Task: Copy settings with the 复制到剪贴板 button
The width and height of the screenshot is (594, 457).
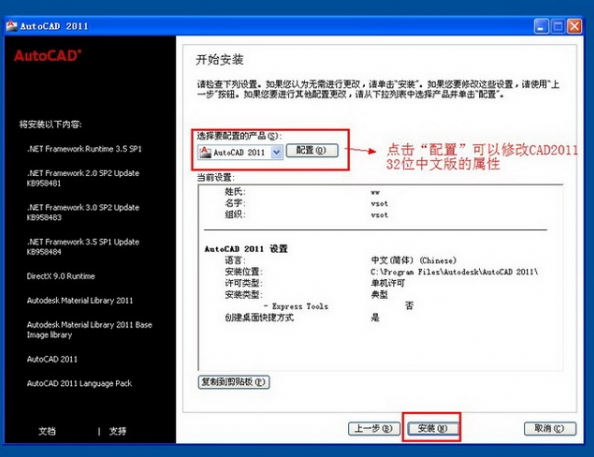Action: (234, 382)
